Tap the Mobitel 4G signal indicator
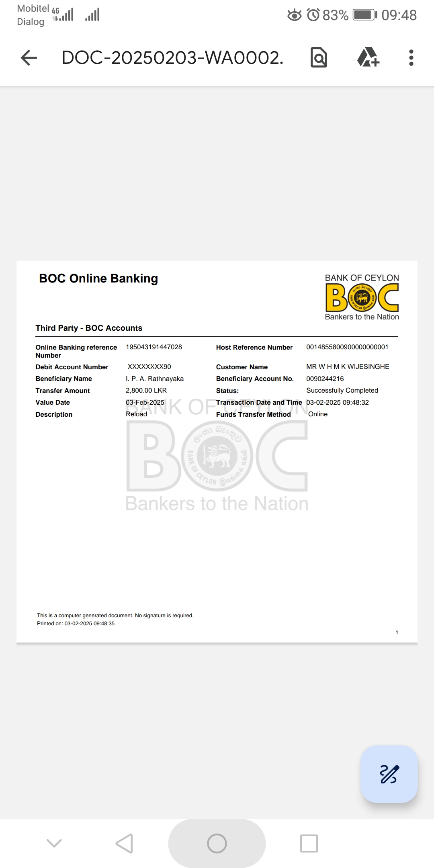 [63, 15]
